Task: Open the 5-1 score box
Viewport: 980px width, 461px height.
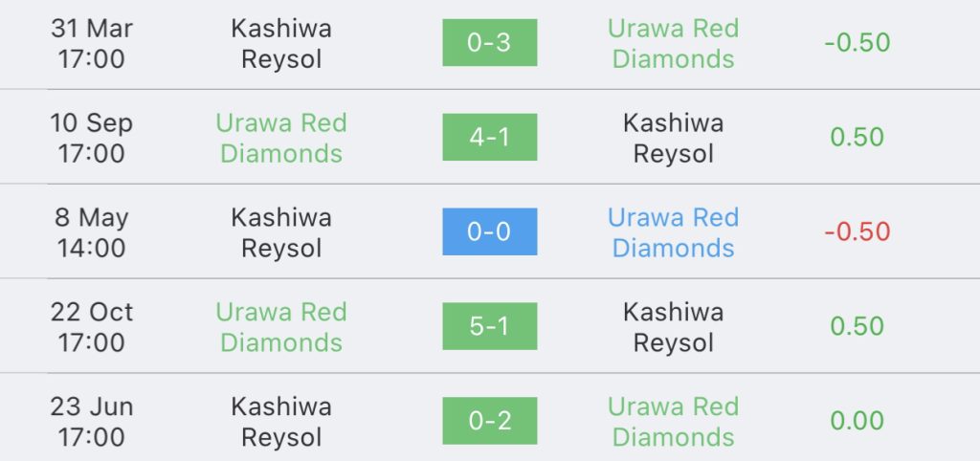Action: tap(489, 326)
